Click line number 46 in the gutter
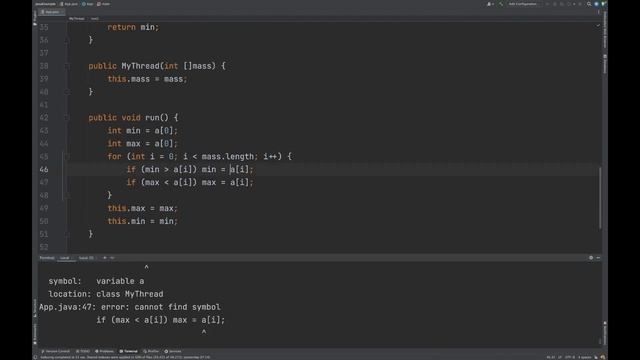 point(44,169)
